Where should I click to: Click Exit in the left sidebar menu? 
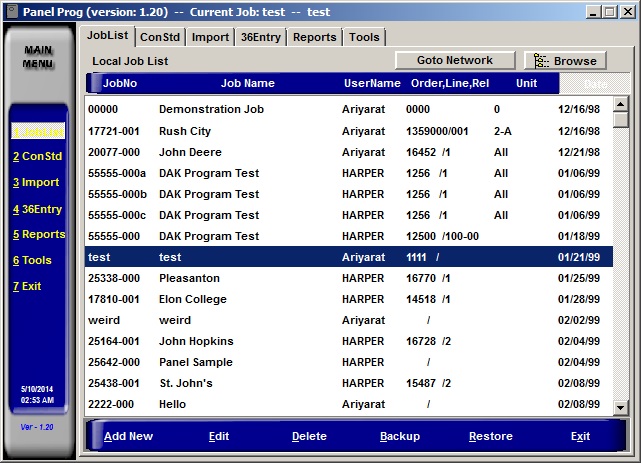[x=27, y=287]
